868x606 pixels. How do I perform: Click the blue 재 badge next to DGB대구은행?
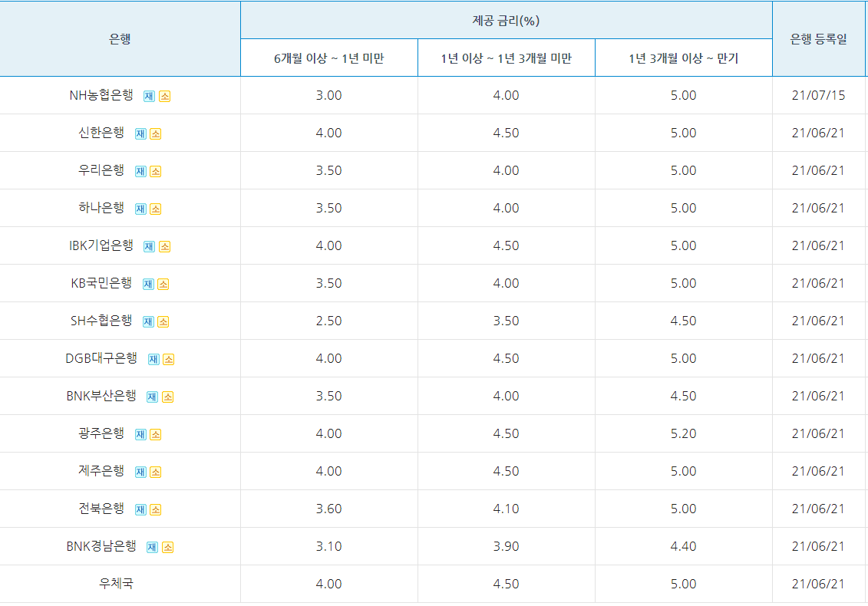click(x=153, y=360)
